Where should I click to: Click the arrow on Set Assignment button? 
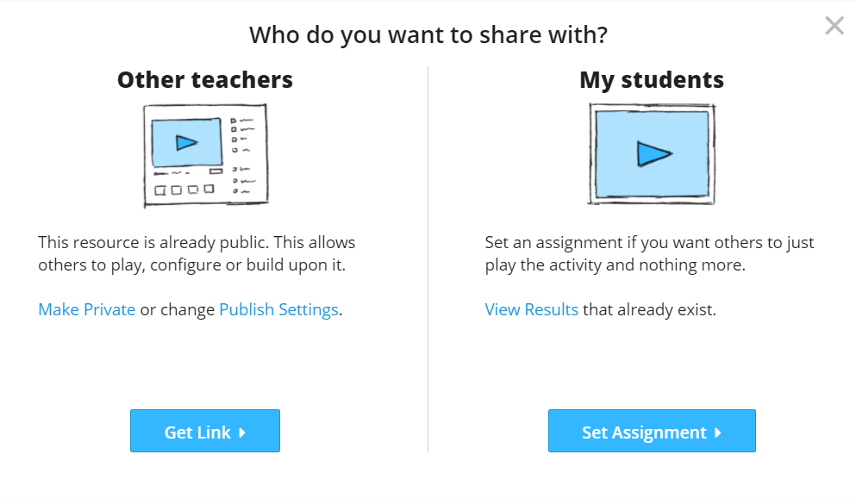click(717, 432)
